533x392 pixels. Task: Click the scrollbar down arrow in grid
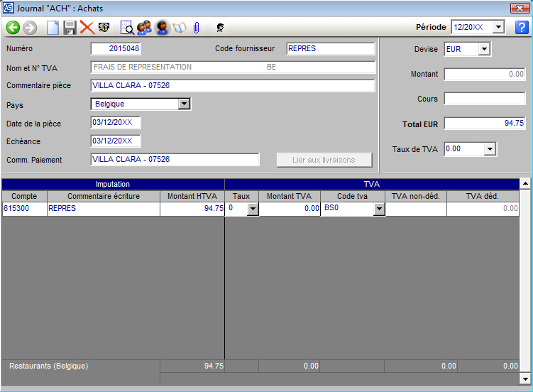(x=525, y=378)
